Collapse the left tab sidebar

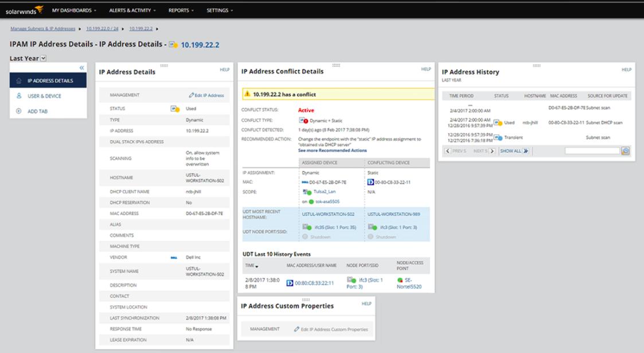point(82,68)
